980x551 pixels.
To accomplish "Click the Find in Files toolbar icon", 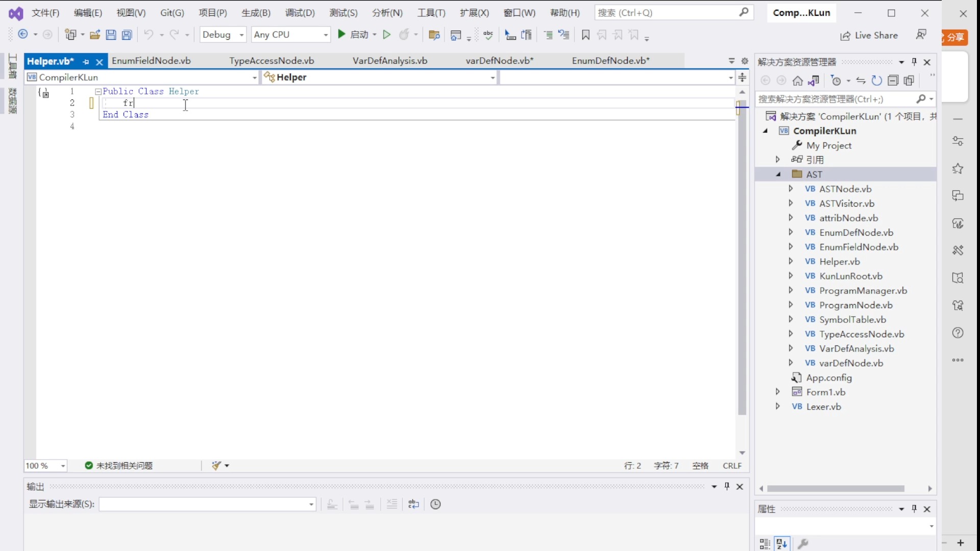I will coord(434,35).
